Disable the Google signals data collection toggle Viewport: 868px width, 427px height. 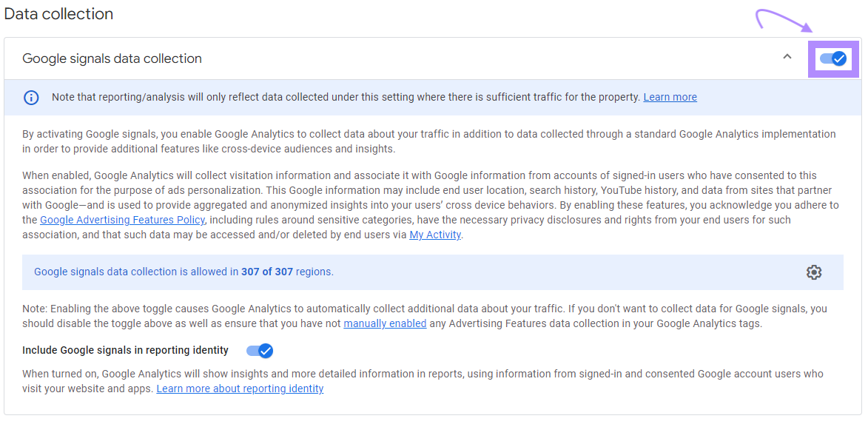(x=833, y=58)
